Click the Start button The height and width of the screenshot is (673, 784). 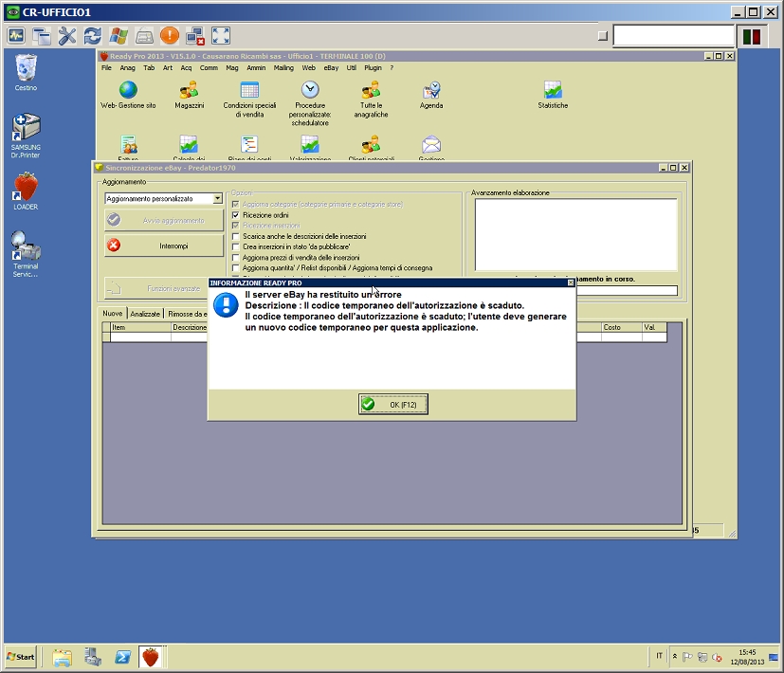tap(21, 657)
